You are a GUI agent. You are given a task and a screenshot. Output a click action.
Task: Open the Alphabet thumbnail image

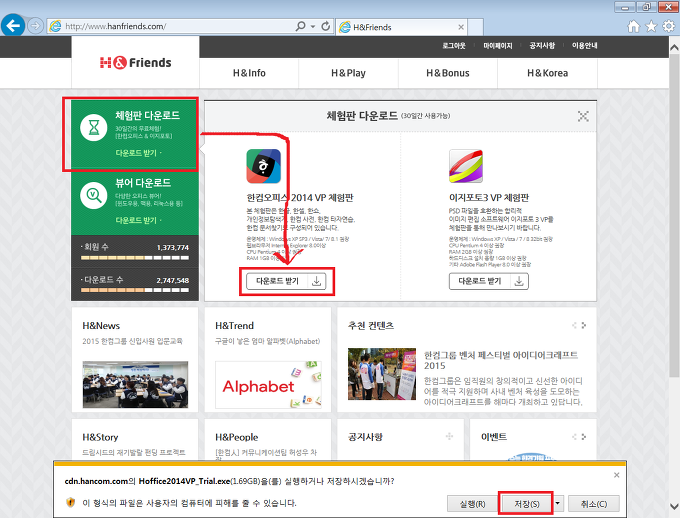pyautogui.click(x=268, y=385)
